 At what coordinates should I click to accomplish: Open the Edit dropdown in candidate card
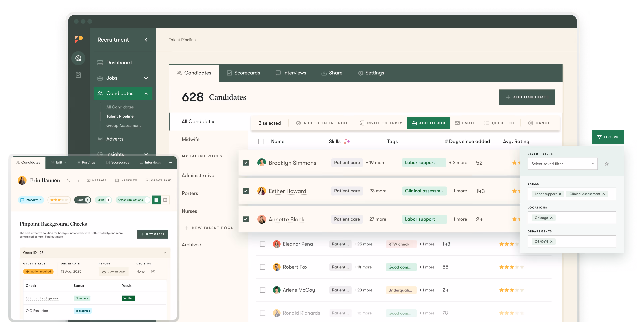[59, 163]
